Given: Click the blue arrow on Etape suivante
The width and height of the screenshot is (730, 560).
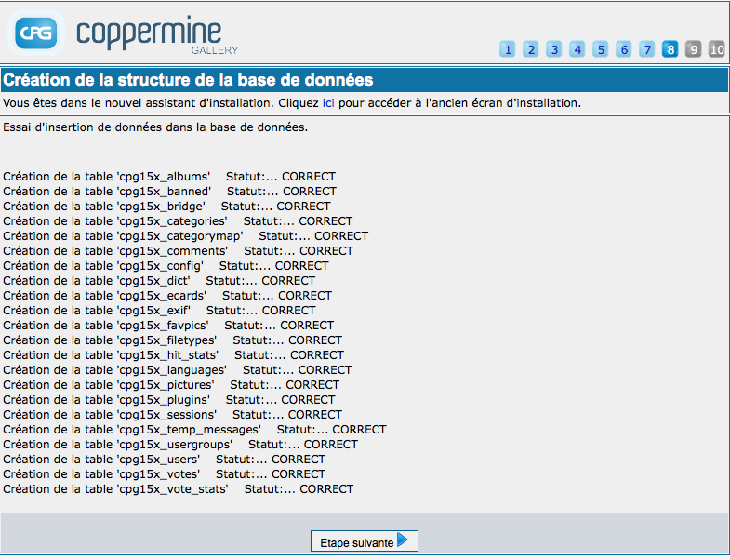Looking at the screenshot, I should (403, 540).
